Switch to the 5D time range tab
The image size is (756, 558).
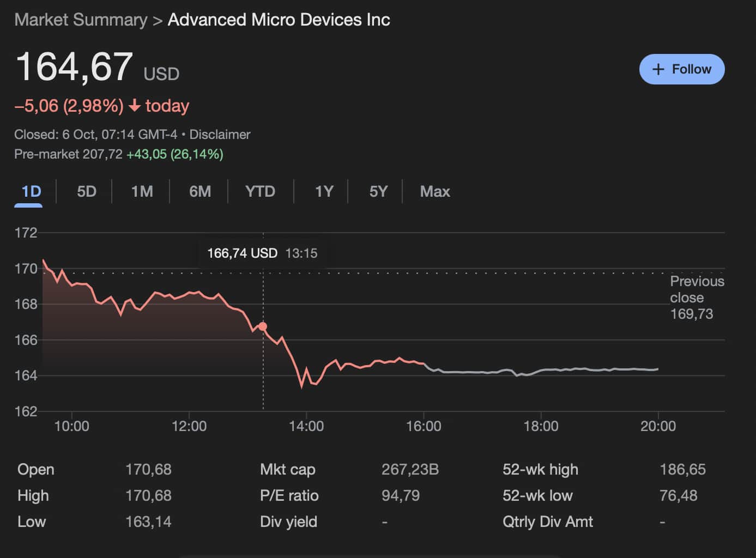(x=86, y=192)
